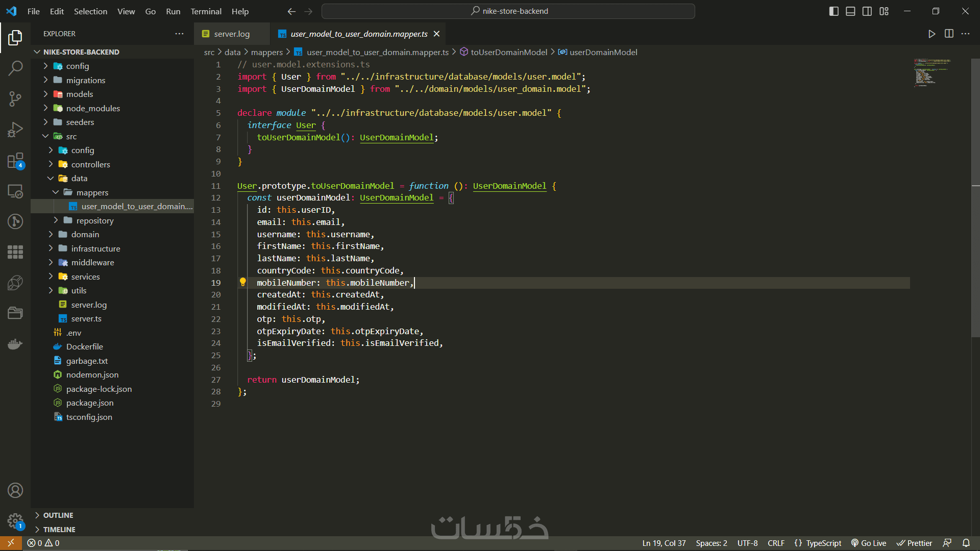Open the Run and Debug view
This screenshot has width=980, height=551.
[15, 130]
